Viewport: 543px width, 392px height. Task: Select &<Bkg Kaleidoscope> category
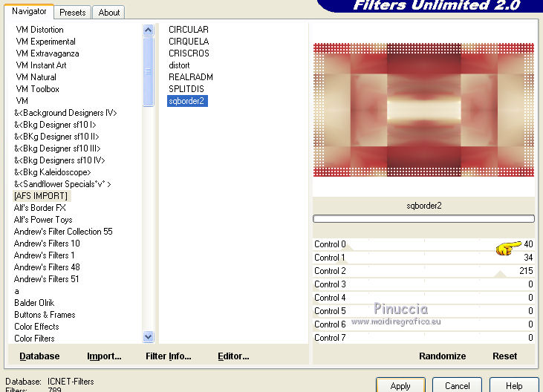52,172
